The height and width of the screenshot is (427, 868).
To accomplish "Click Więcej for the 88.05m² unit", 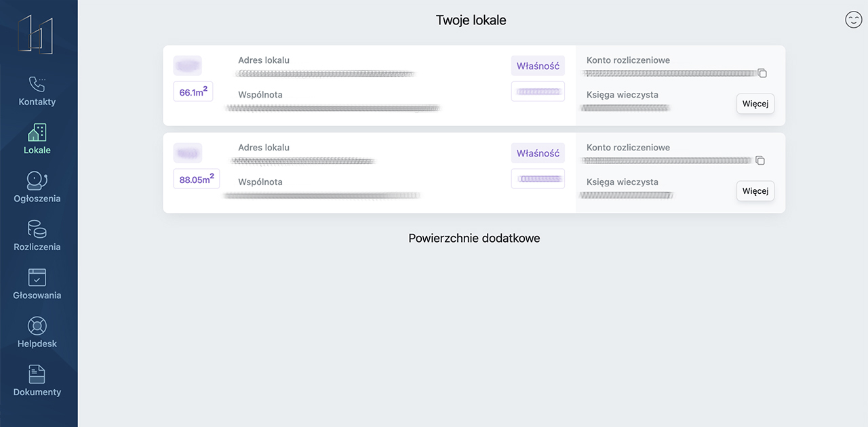I will coord(755,191).
